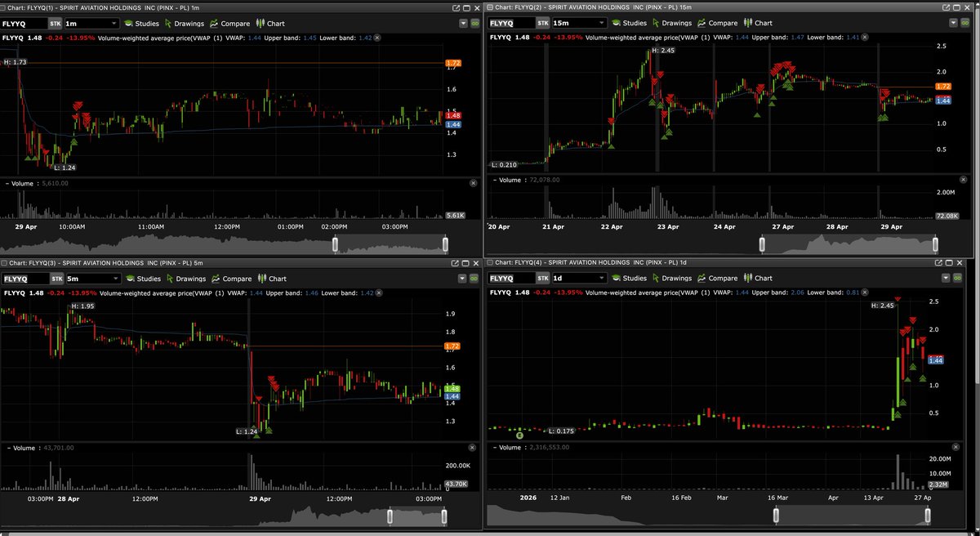Toggle STK instrument type in 1m chart
The image size is (980, 536).
(x=55, y=24)
